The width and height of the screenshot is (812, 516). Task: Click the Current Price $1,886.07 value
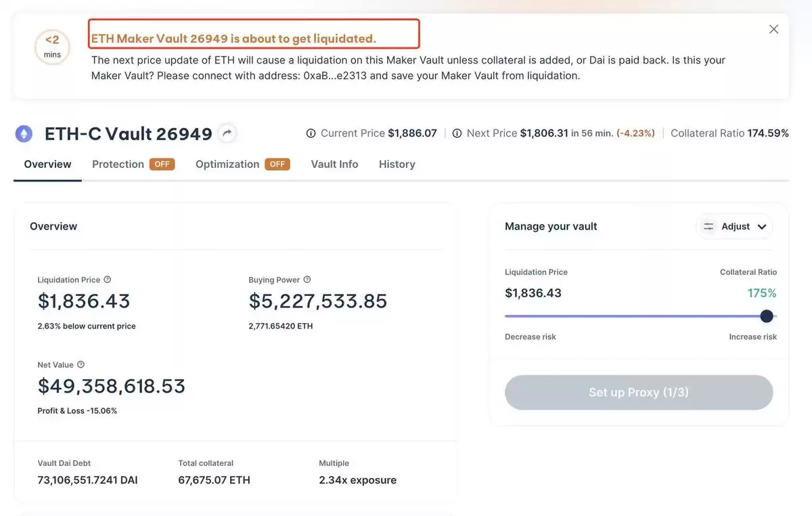coord(412,133)
